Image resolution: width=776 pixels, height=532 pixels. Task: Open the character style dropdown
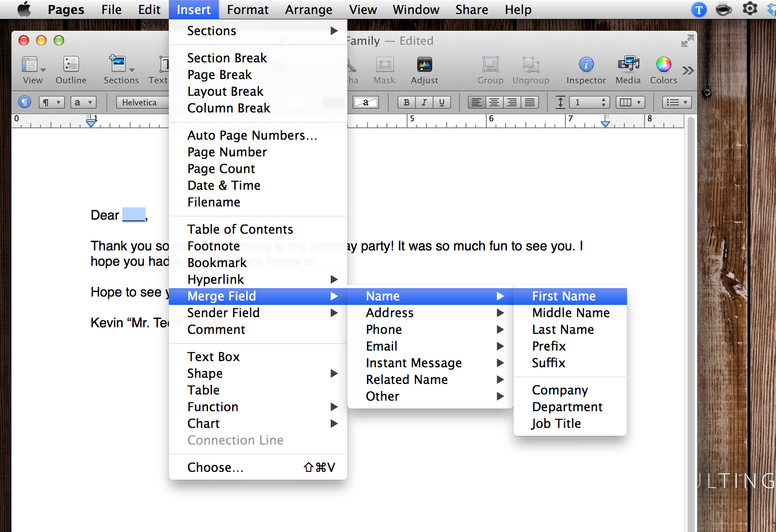83,102
